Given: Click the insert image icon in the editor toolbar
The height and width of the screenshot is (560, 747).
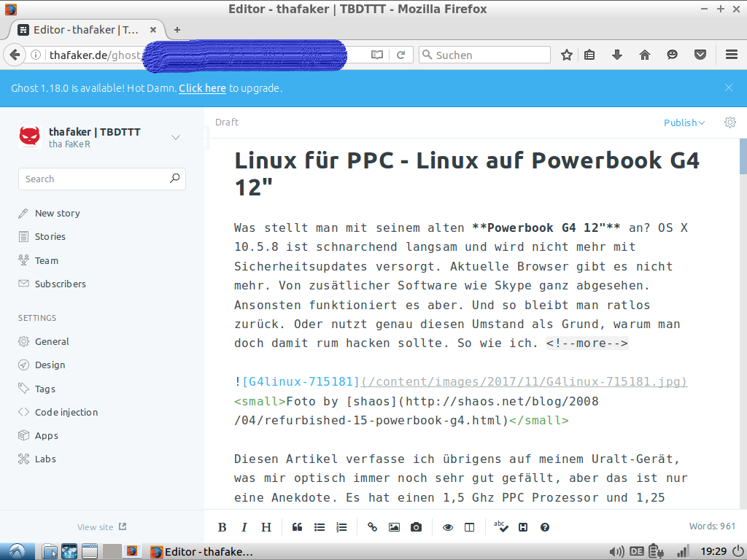Looking at the screenshot, I should [x=394, y=527].
